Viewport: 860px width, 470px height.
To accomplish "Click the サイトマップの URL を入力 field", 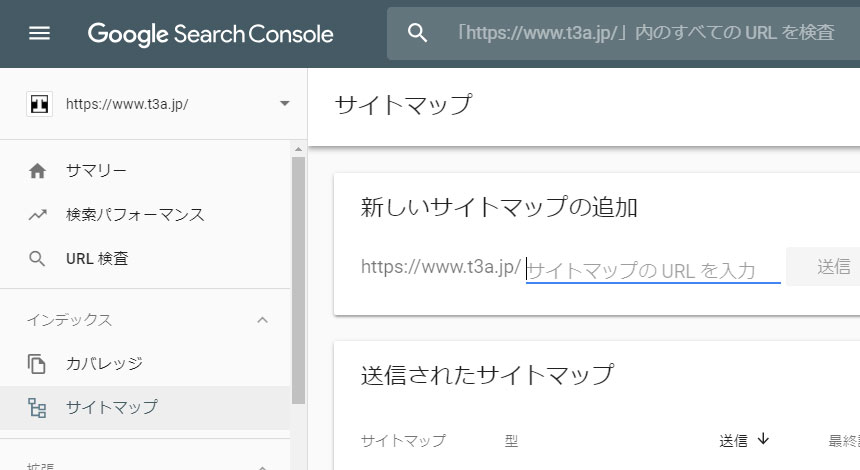I will 653,270.
